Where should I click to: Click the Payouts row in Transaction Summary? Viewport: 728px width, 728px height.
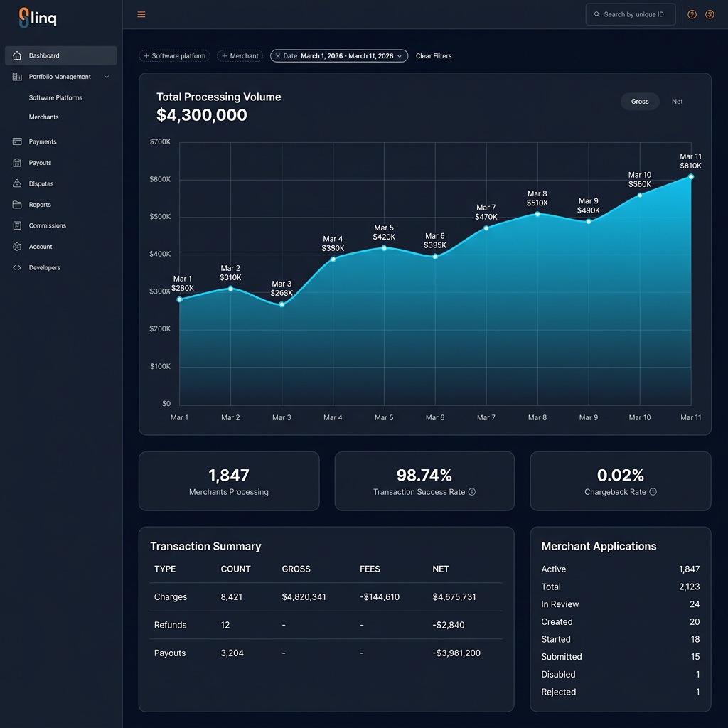[x=326, y=653]
